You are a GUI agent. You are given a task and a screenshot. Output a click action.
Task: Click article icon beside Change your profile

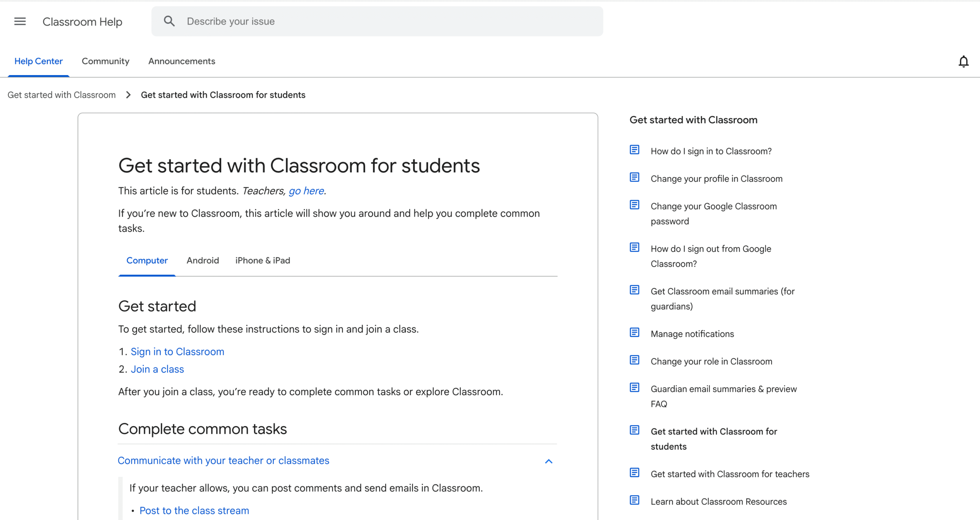[x=634, y=177]
